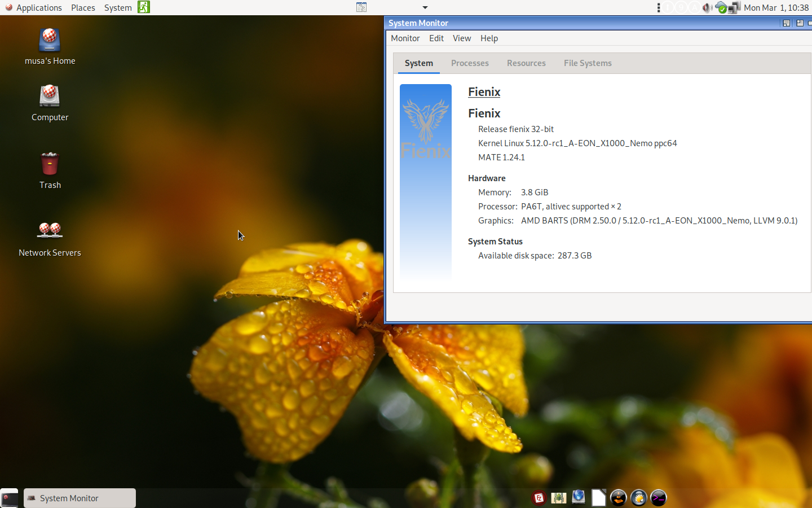Open LibreOffice blank document launcher
The image size is (812, 508).
pos(598,498)
